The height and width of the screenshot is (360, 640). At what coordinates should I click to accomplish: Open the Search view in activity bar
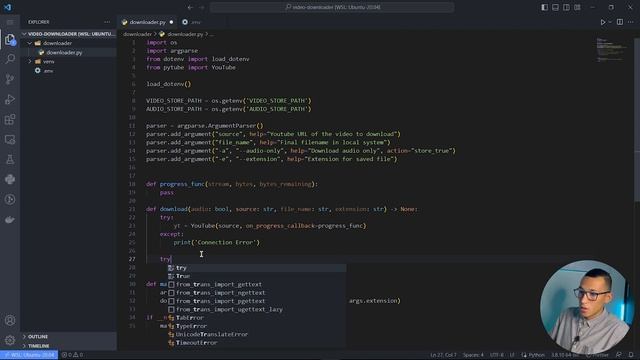pyautogui.click(x=10, y=59)
